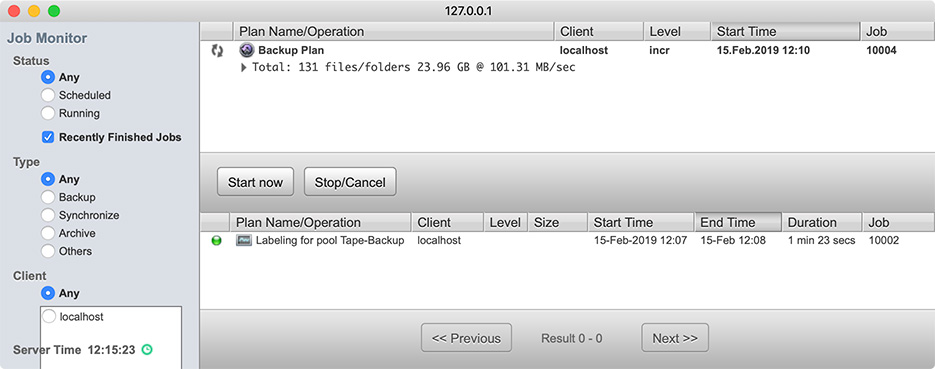935x369 pixels.
Task: Click the Start now button
Action: (x=255, y=182)
